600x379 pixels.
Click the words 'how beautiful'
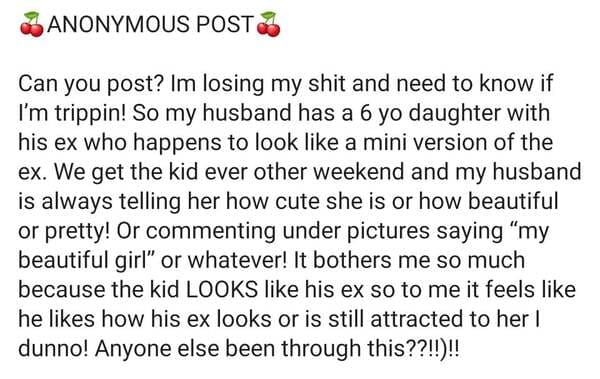488,201
